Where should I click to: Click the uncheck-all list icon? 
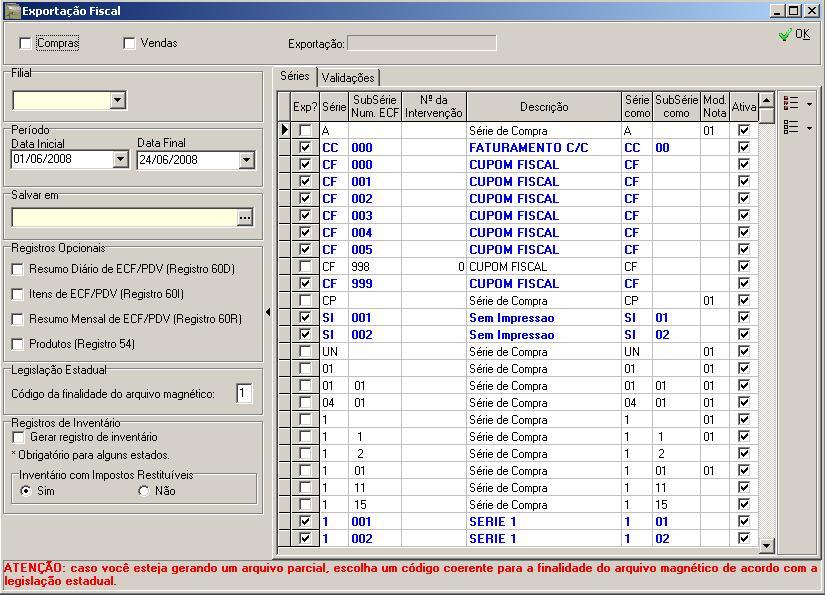pos(792,127)
